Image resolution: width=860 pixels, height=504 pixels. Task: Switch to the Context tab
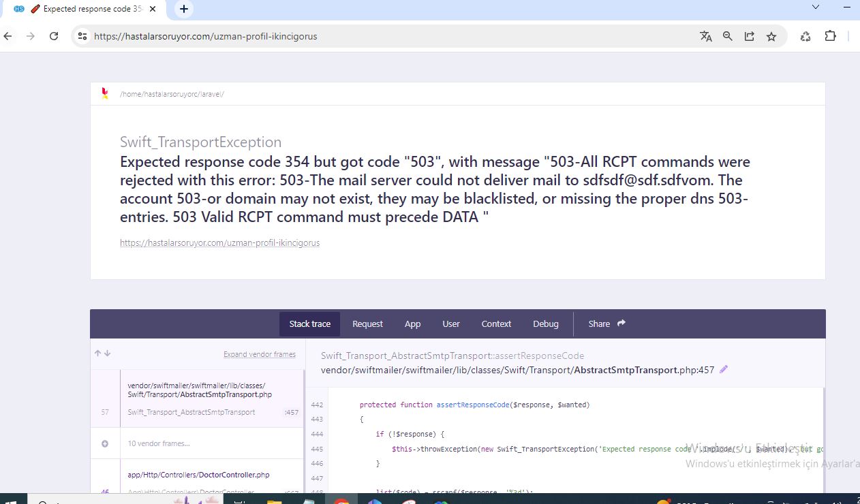click(x=496, y=324)
